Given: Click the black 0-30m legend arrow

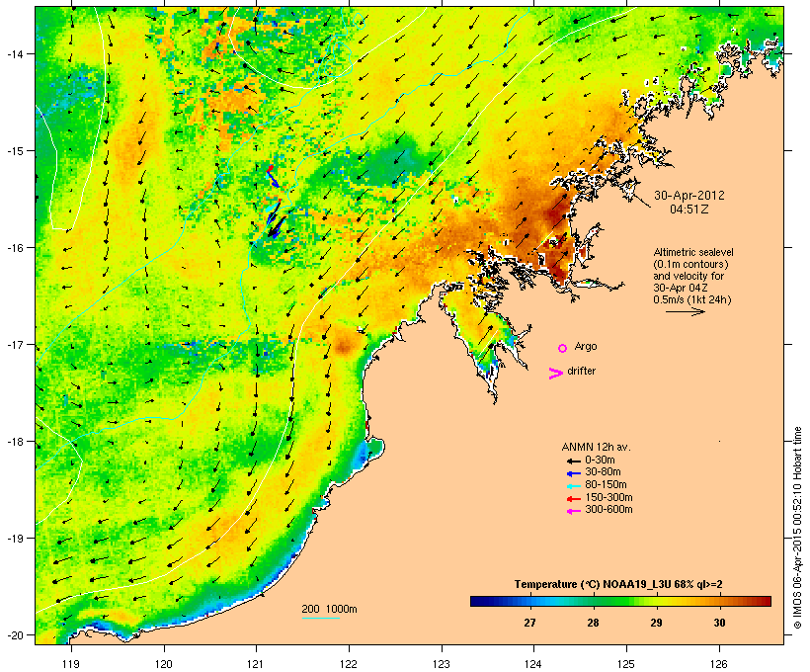Looking at the screenshot, I should (x=573, y=461).
